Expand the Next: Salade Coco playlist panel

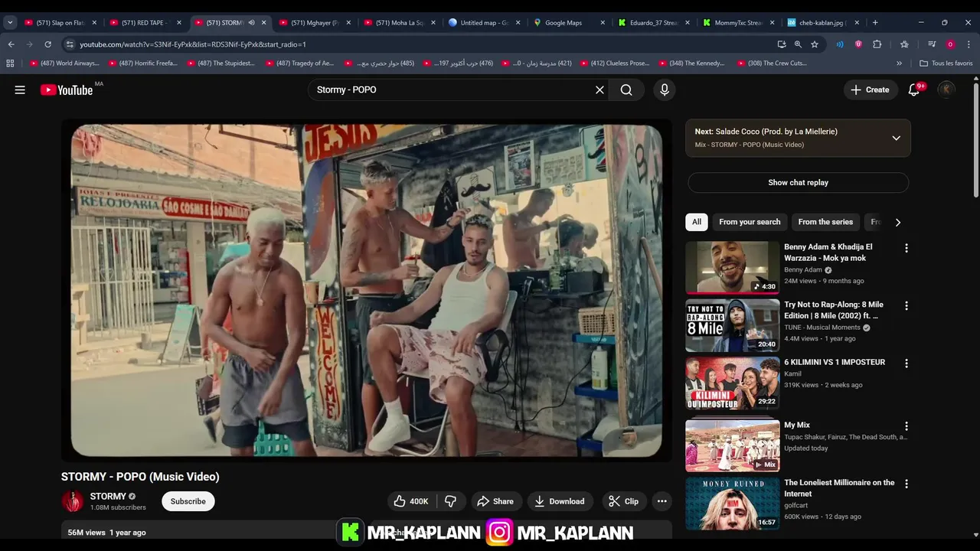pos(896,138)
